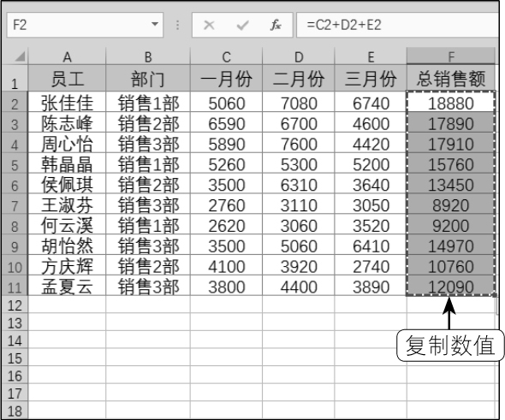This screenshot has height=420, width=505.
Task: Click the 总销售额 header cell
Action: (451, 78)
